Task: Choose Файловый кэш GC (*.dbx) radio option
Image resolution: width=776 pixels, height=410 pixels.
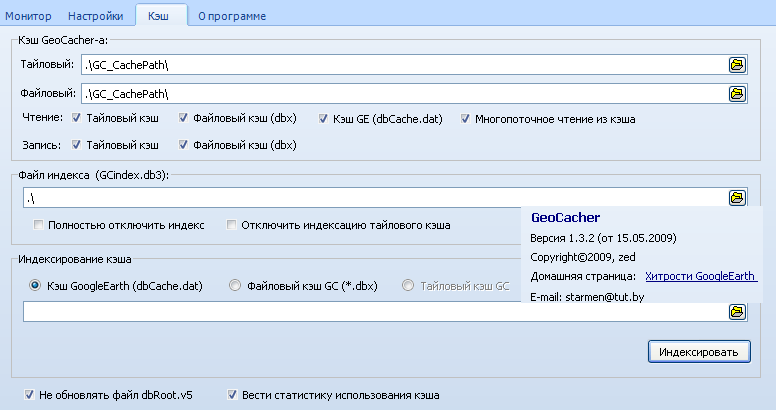Action: point(236,286)
